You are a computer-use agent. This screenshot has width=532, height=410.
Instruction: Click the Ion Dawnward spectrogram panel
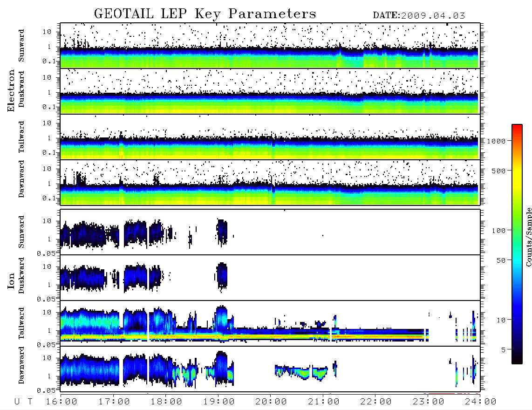[x=270, y=369]
